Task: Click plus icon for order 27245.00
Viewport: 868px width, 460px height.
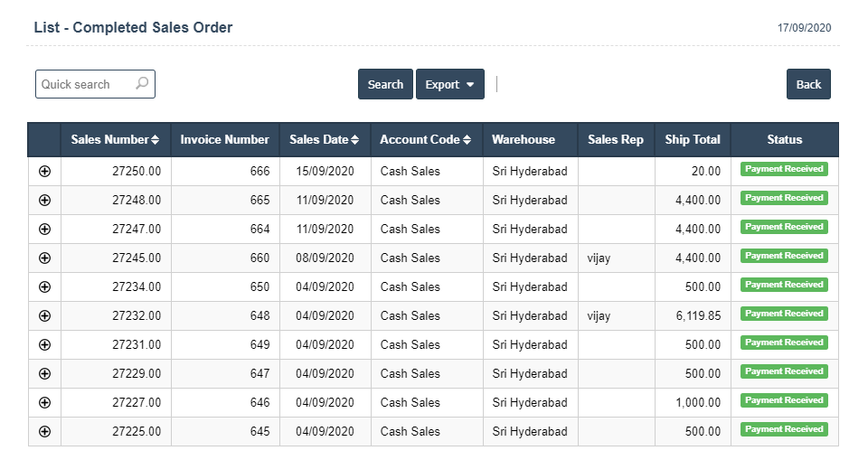Action: point(44,258)
